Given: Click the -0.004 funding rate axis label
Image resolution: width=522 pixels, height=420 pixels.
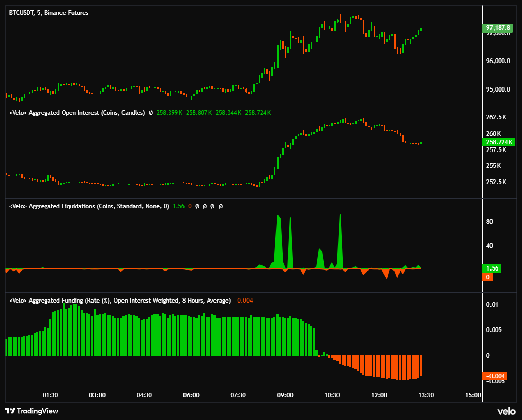Looking at the screenshot, I should coord(495,376).
